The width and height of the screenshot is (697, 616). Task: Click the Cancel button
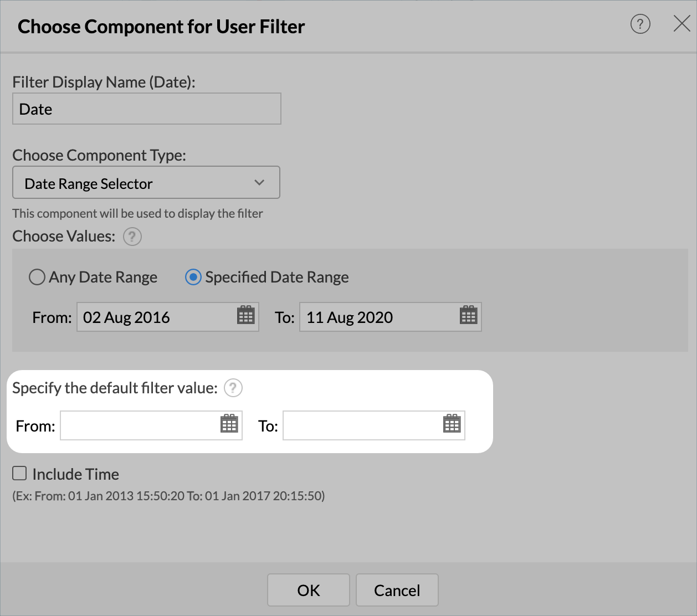click(x=397, y=590)
